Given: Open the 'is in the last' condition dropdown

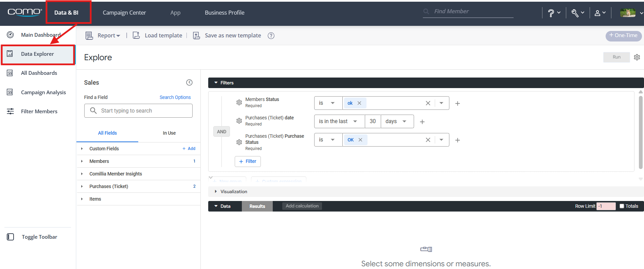Looking at the screenshot, I should 339,121.
